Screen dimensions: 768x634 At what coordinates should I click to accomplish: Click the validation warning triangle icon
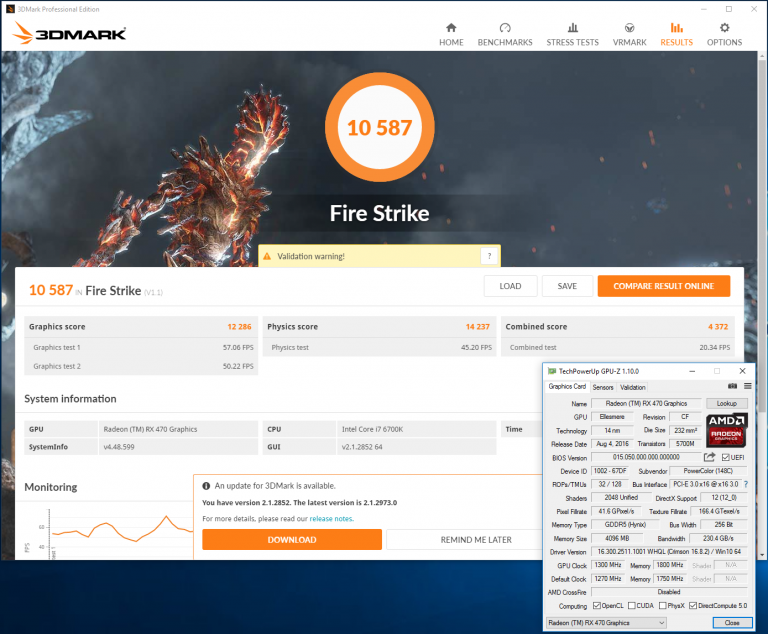click(267, 256)
